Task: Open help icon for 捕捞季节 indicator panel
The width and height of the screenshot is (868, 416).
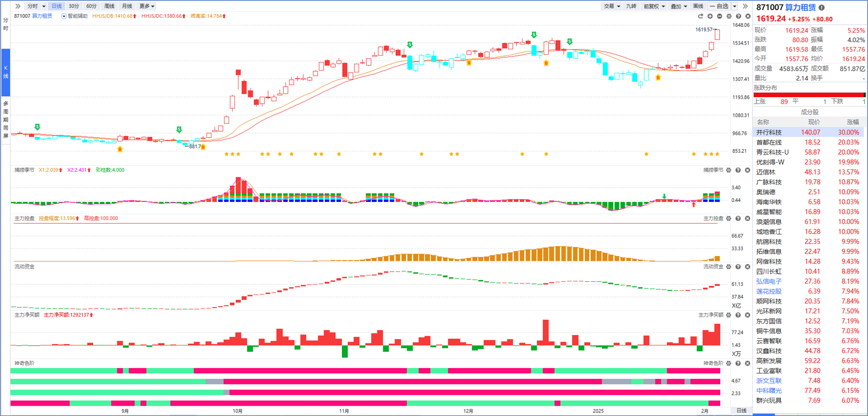Action: pos(738,170)
